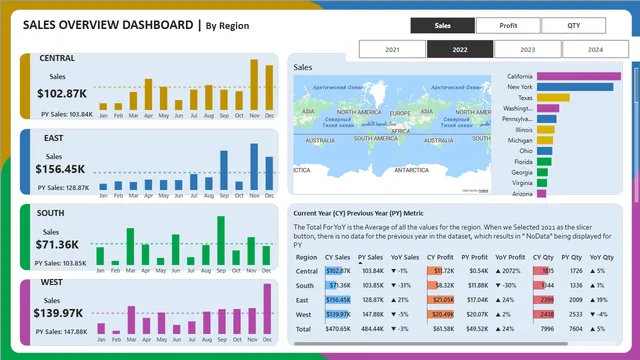The height and width of the screenshot is (360, 640).
Task: Click the world map in Sales panel
Action: [392, 134]
